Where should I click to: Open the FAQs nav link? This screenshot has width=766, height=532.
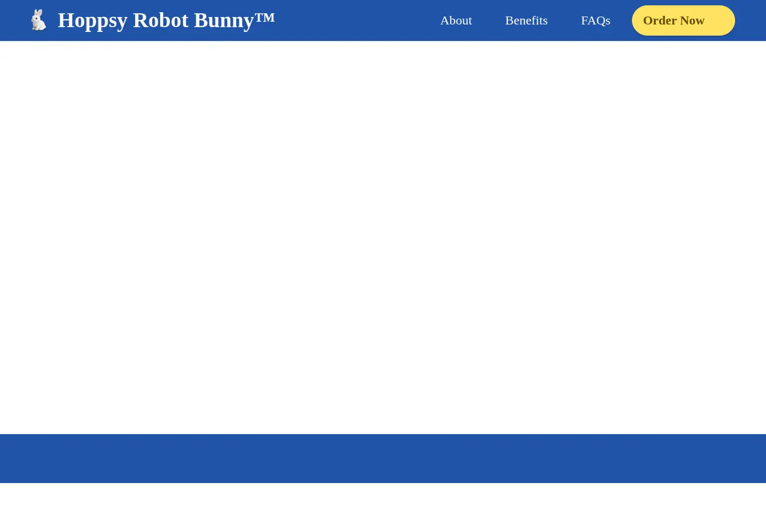point(595,20)
